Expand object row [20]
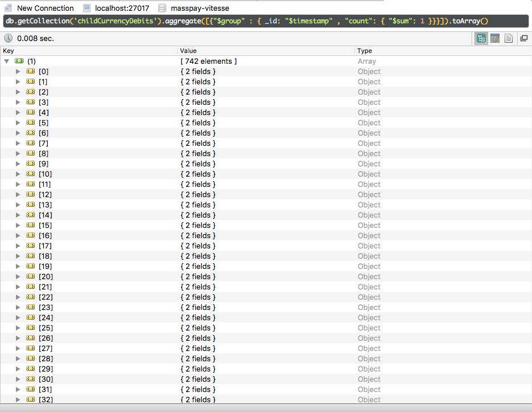This screenshot has width=532, height=412. 18,276
